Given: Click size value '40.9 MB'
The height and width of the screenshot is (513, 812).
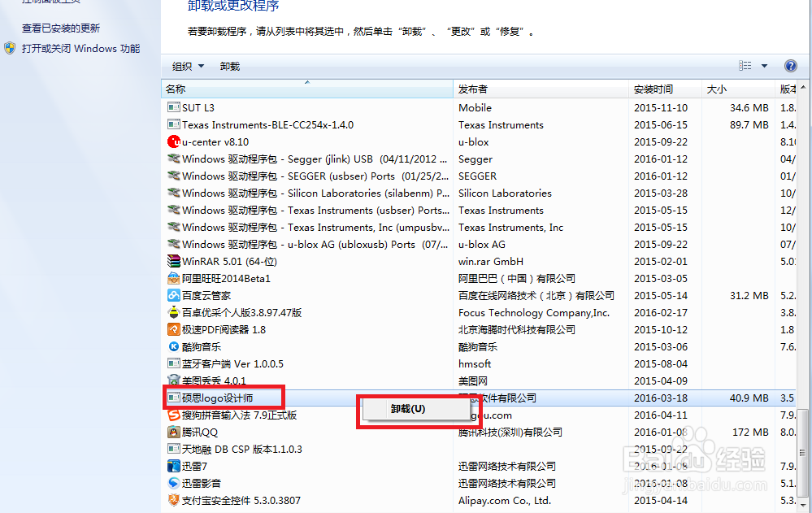Looking at the screenshot, I should point(749,398).
